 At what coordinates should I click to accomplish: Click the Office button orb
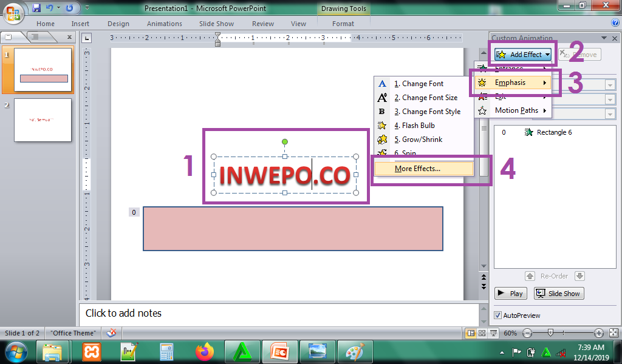click(13, 13)
